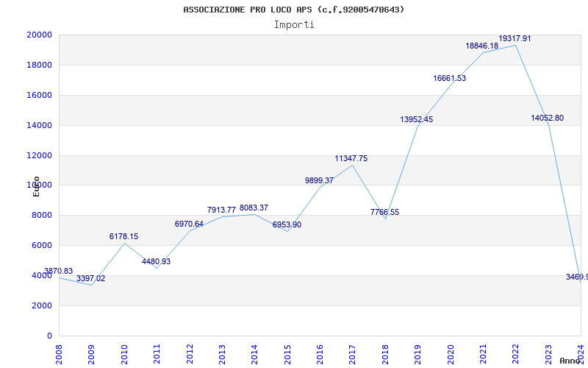Click the 4480.93 data point label
The height and width of the screenshot is (368, 588).
tap(156, 261)
